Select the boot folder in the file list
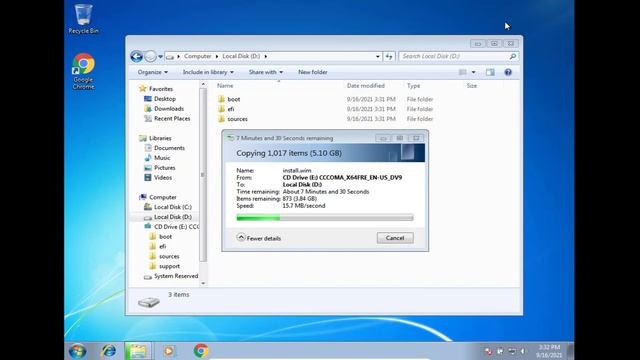 tap(229, 99)
